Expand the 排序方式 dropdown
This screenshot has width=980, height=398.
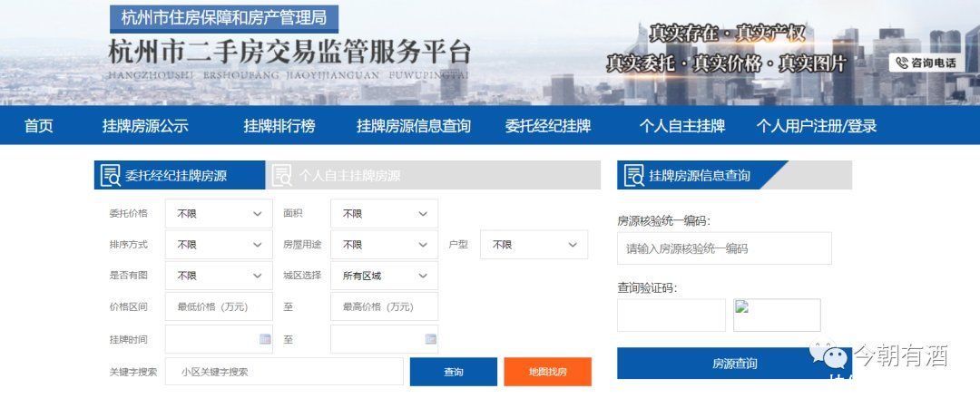coord(219,245)
